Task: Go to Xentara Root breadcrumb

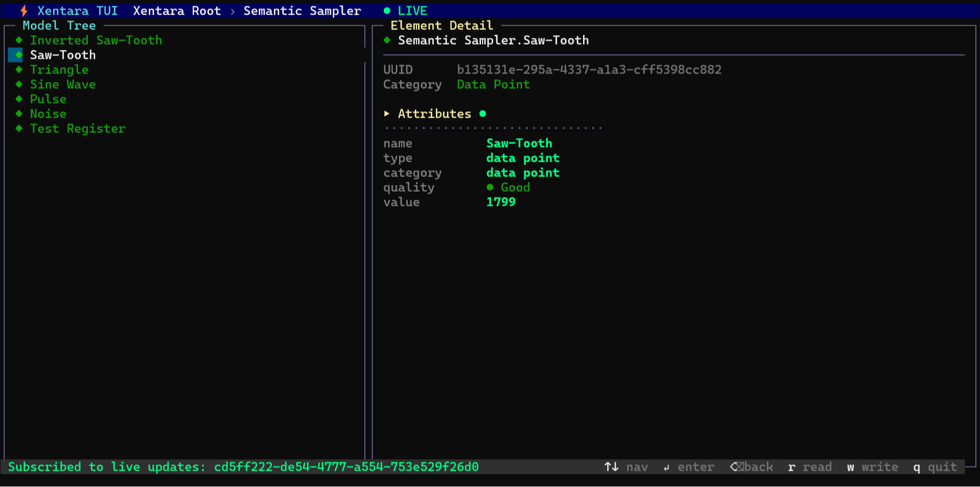Action: tap(177, 11)
